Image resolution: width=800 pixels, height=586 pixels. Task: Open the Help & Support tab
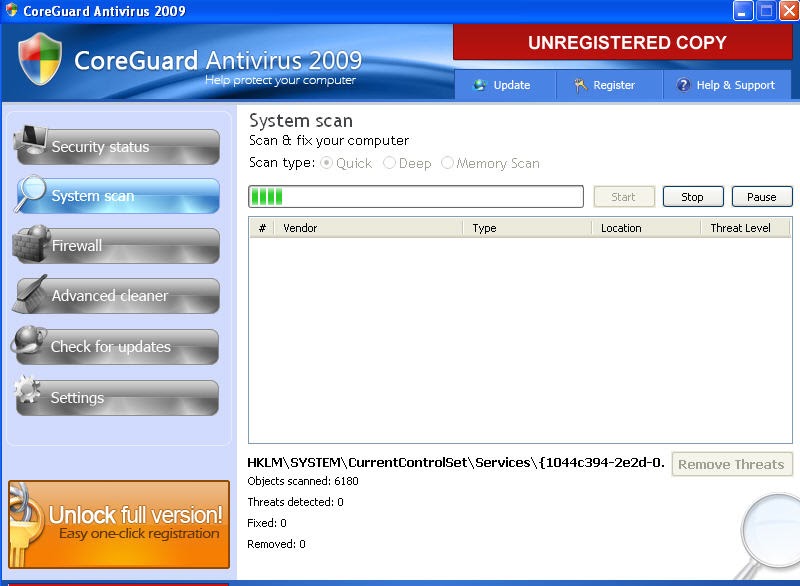click(727, 85)
